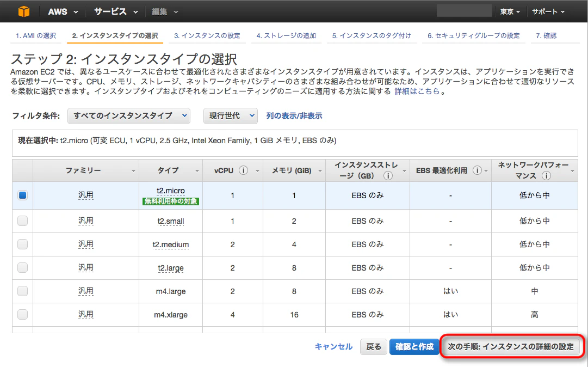Open the 東京 region dropdown
Image resolution: width=588 pixels, height=367 pixels.
(x=510, y=11)
